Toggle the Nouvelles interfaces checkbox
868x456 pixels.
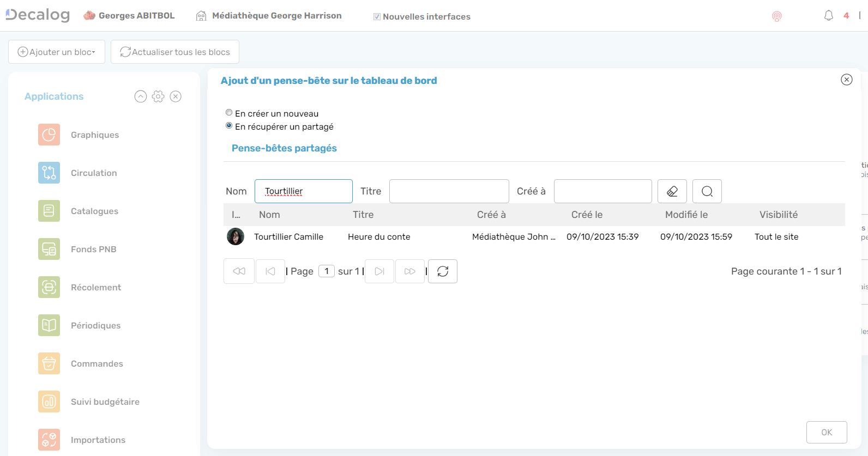(377, 17)
